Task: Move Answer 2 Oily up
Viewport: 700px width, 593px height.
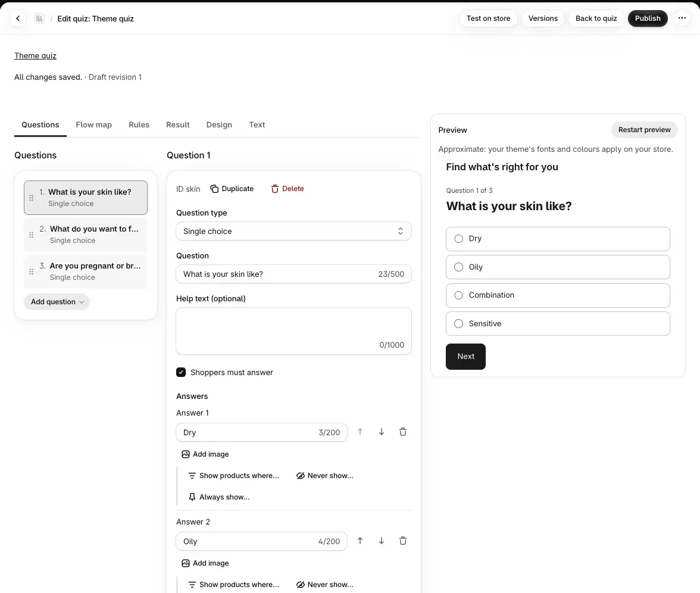Action: 360,541
